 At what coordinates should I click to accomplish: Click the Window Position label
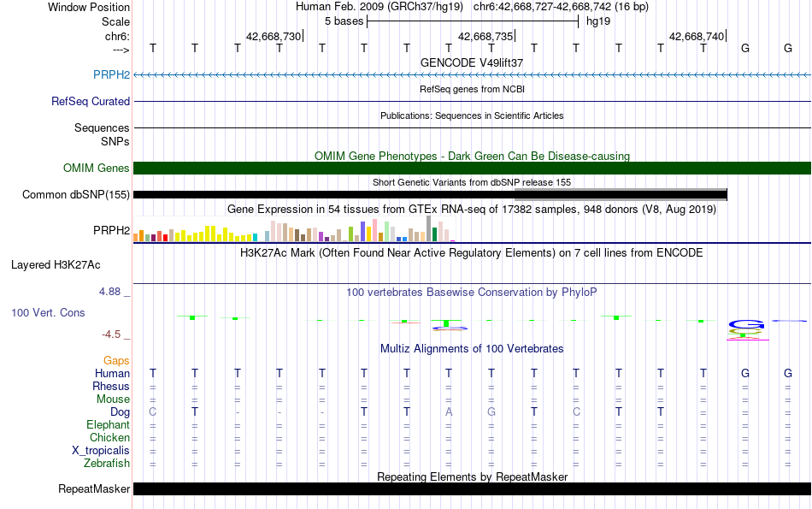click(x=89, y=7)
